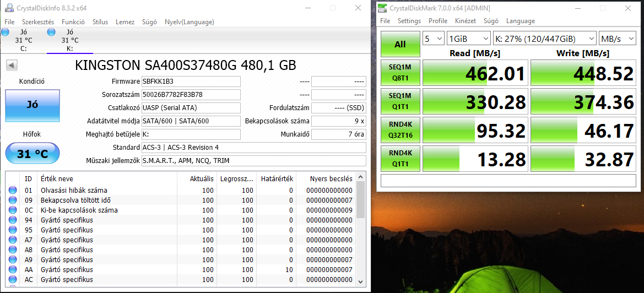This screenshot has height=293, width=644.
Task: Click the attribute list scroll-up arrow
Action: (x=360, y=177)
